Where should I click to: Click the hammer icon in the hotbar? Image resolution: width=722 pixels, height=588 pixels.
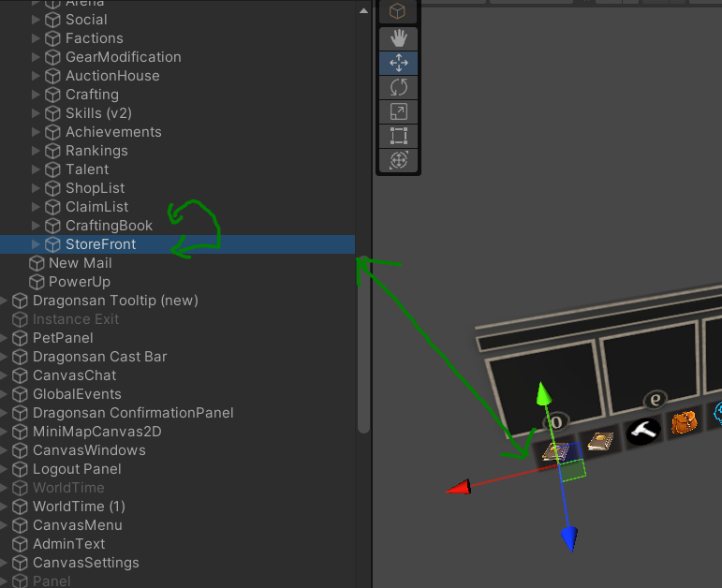point(644,430)
